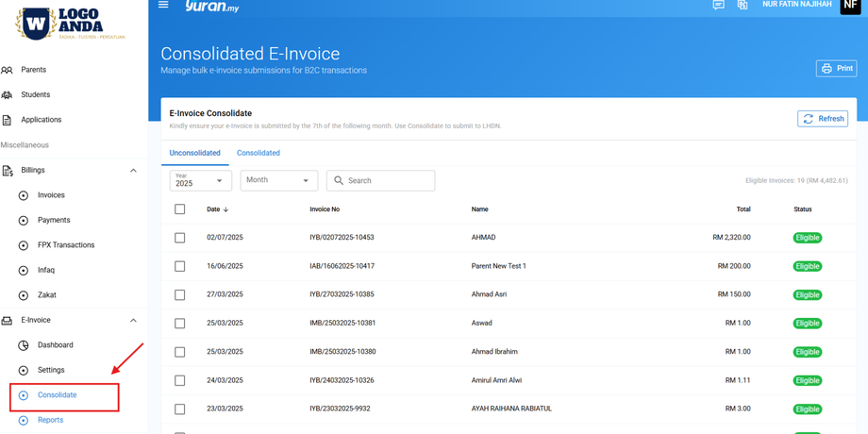Collapse the Billings sidebar section
The height and width of the screenshot is (434, 868).
[133, 171]
